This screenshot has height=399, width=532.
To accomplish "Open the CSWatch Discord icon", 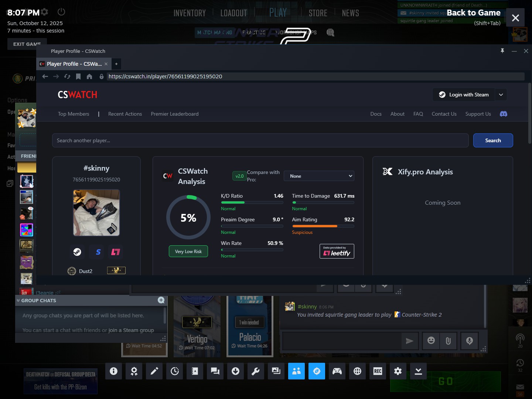I will point(504,114).
